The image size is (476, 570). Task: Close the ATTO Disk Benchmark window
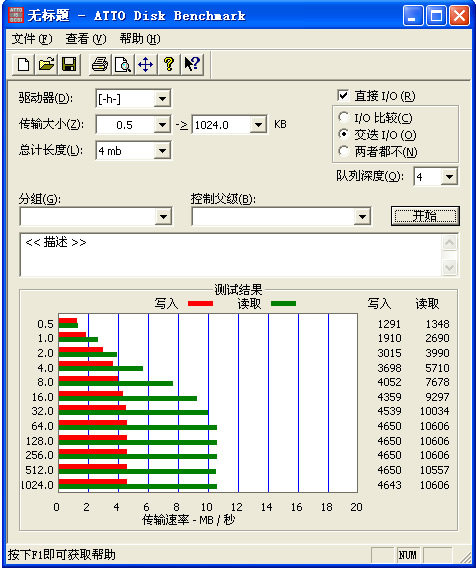pos(459,16)
